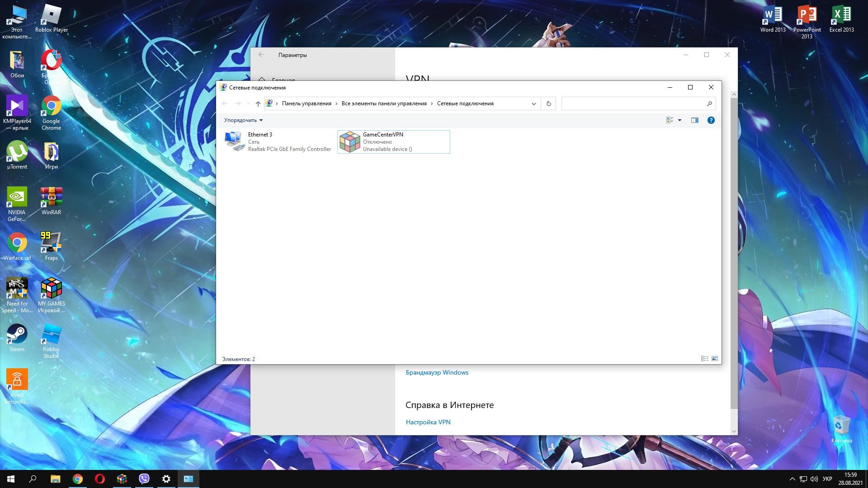Viewport: 868px width, 488px height.
Task: Select PowerPoint 2013 desktop shortcut
Action: point(807,22)
